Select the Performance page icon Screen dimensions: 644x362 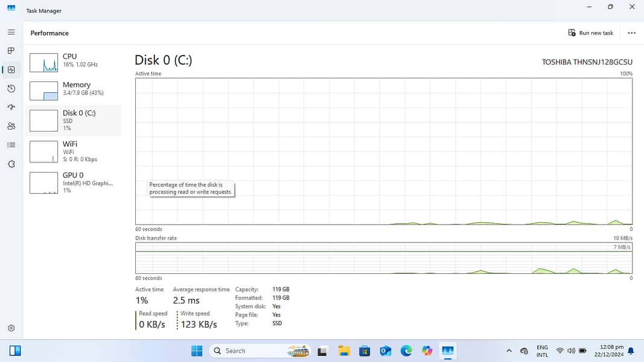(x=11, y=70)
